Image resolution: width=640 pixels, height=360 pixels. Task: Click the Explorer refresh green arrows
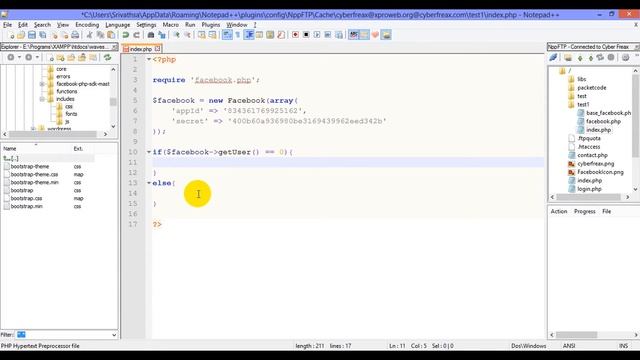(107, 58)
